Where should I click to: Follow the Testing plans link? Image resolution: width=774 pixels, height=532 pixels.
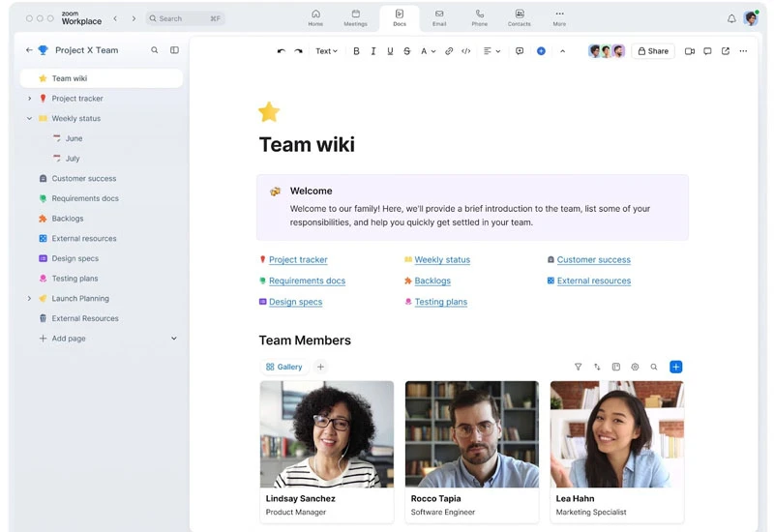point(440,302)
